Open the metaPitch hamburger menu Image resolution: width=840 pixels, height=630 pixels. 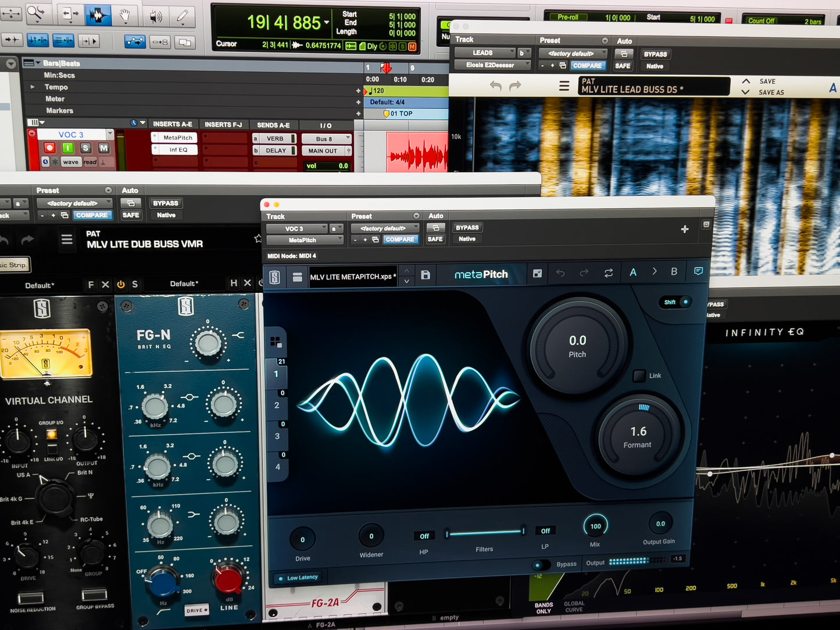click(x=297, y=277)
